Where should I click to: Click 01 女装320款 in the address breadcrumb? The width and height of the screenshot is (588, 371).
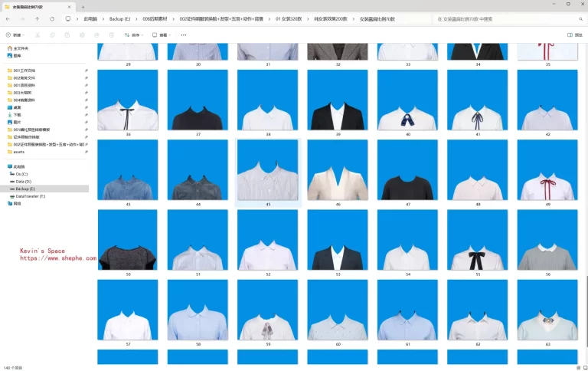(289, 18)
